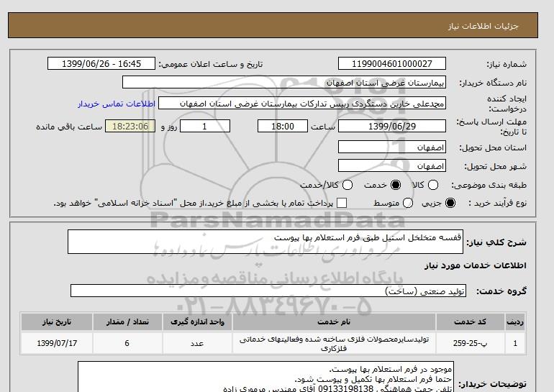The height and width of the screenshot is (392, 554).
Task: Click the کد خدمت column header
Action: tap(471, 322)
